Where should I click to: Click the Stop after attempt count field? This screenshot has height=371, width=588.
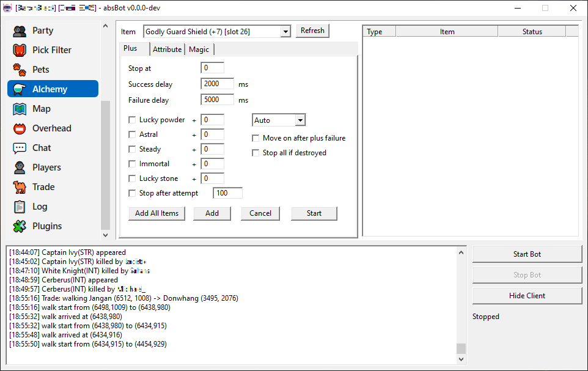227,193
